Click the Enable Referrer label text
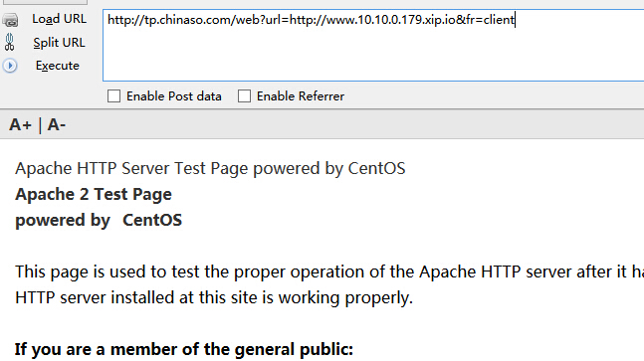 coord(301,96)
